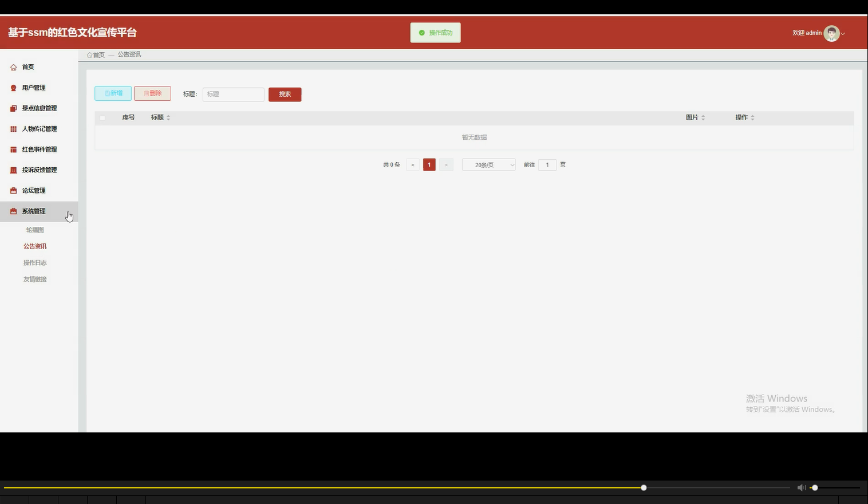868x504 pixels.
Task: Open 人物传记管理 menu
Action: (x=39, y=129)
